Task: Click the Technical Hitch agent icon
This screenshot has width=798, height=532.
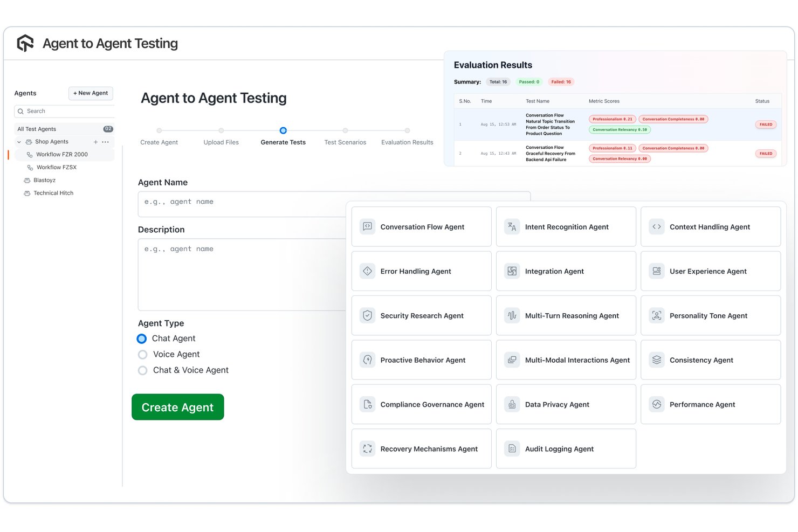Action: click(x=27, y=193)
